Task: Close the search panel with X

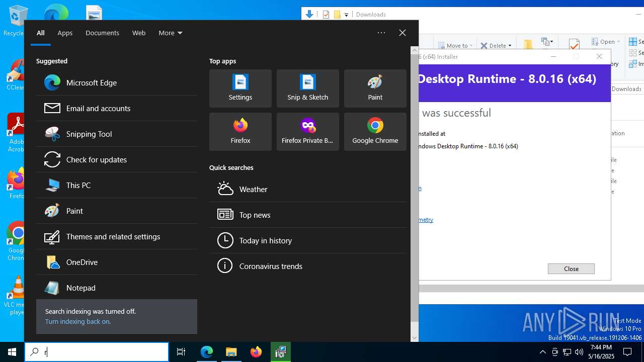Action: coord(403,33)
